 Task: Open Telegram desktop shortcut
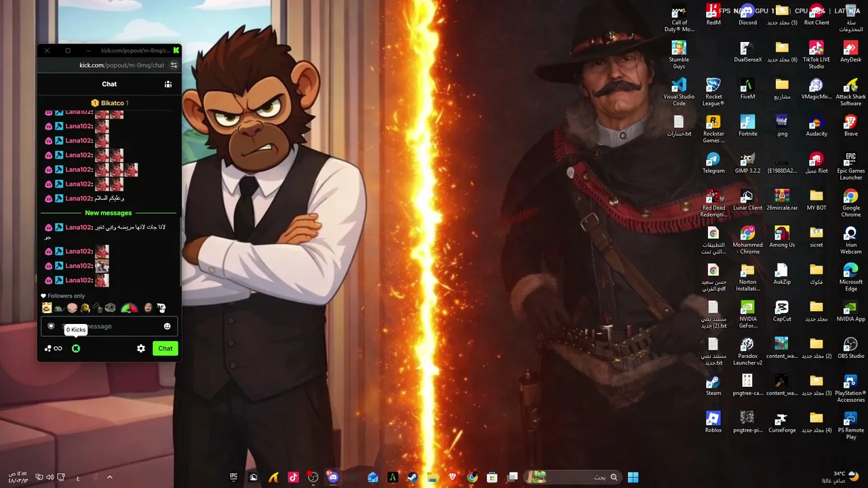pos(713,163)
